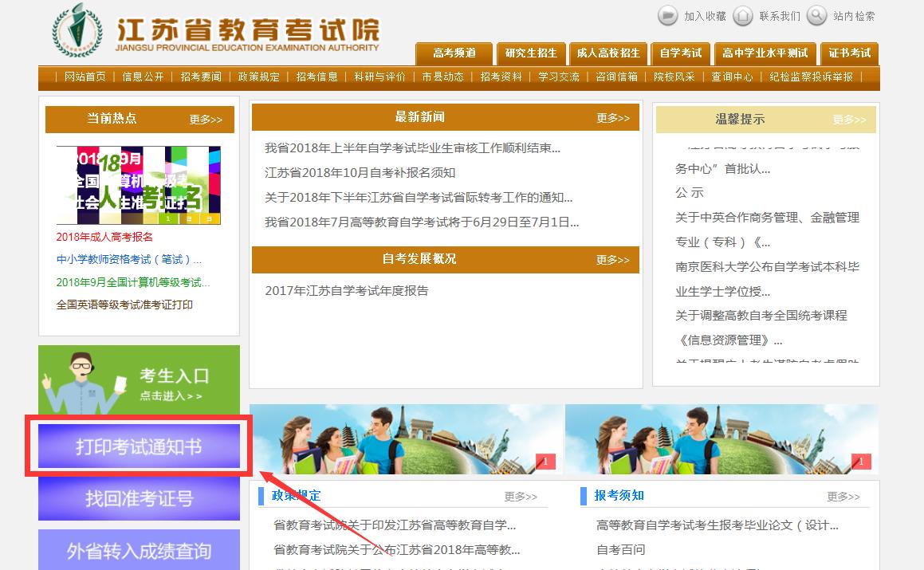Click the 打印考试通知书 button
Screen dimensions: 924x570
point(139,447)
